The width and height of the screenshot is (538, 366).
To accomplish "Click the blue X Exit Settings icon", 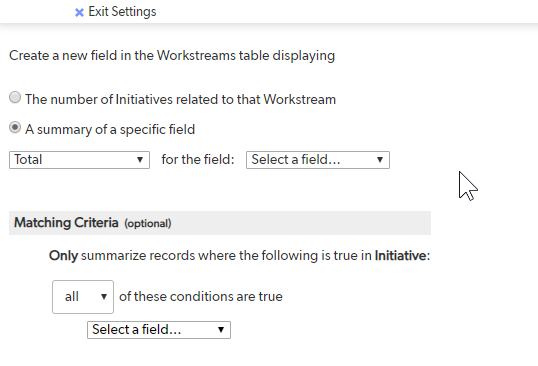I will (x=79, y=13).
